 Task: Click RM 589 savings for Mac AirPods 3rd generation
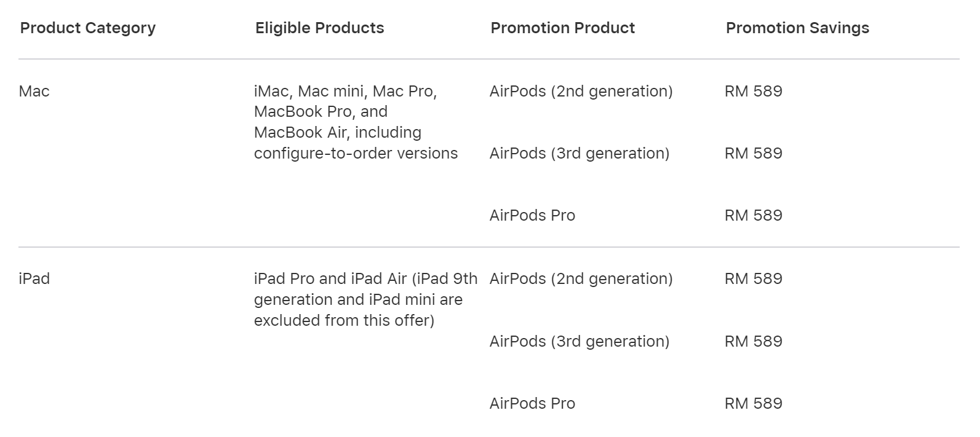tap(753, 154)
